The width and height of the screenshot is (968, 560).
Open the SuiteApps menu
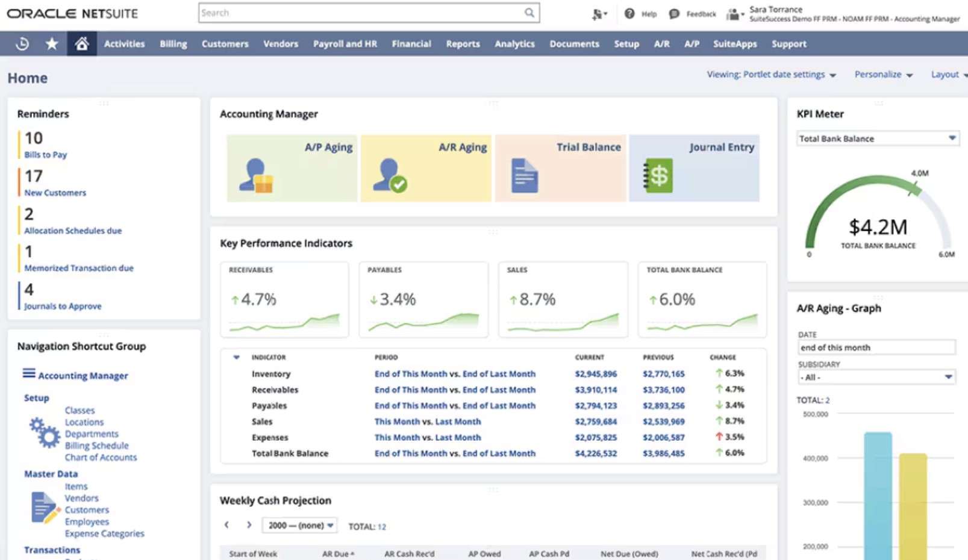point(735,44)
